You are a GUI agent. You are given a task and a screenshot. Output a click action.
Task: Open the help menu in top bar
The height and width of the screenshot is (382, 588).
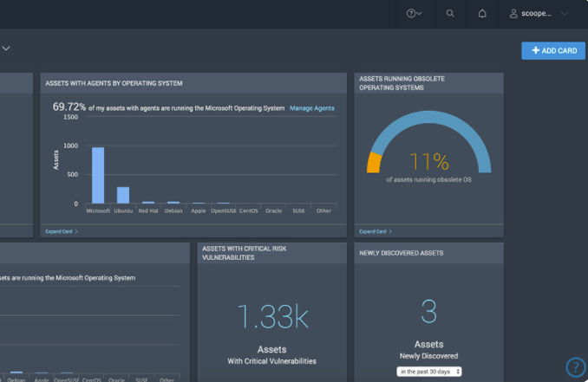414,14
